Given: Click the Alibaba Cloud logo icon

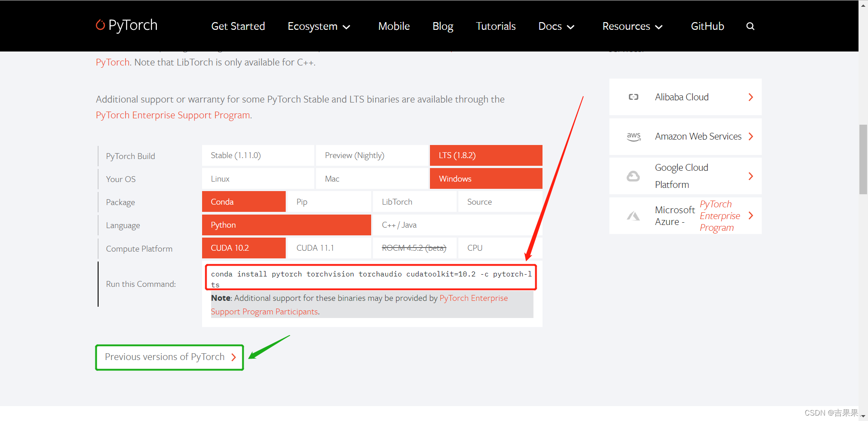Looking at the screenshot, I should click(x=633, y=97).
